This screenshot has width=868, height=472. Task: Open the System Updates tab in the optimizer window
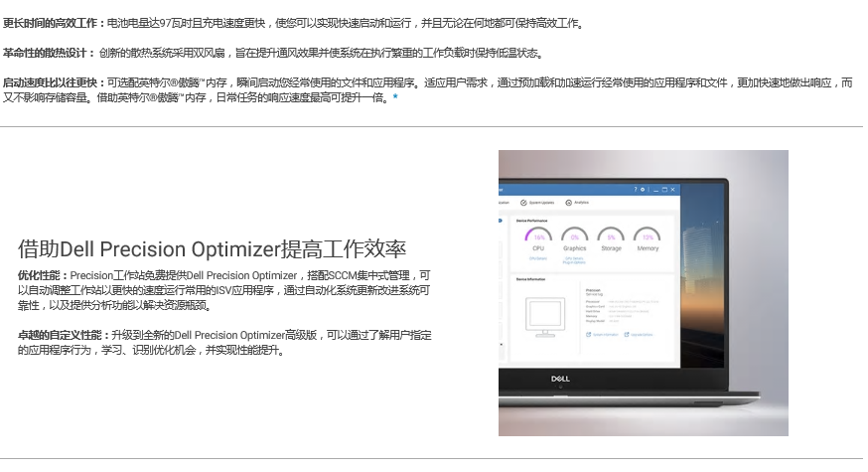542,202
